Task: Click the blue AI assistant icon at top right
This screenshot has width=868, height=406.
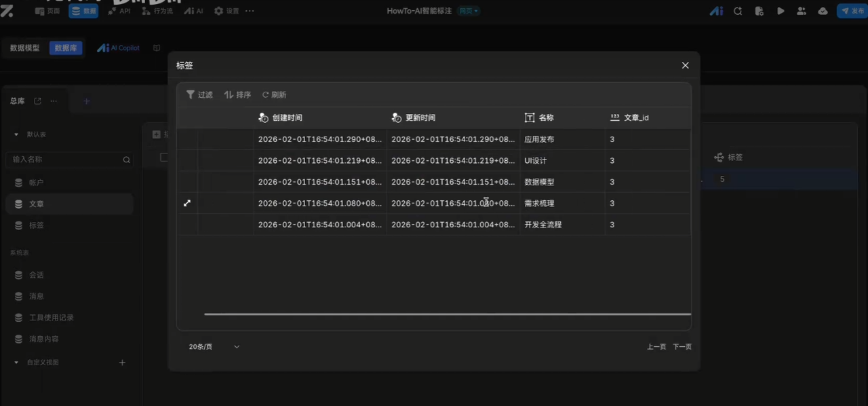Action: coord(716,11)
